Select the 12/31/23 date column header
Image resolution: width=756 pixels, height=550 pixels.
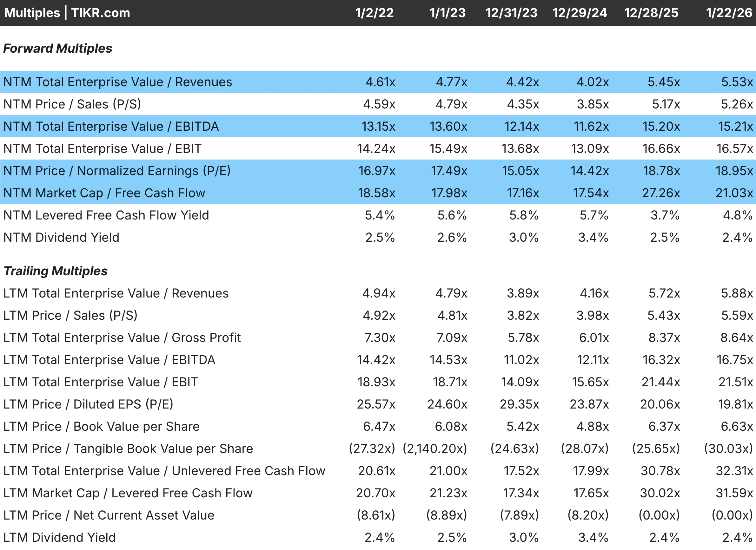511,13
